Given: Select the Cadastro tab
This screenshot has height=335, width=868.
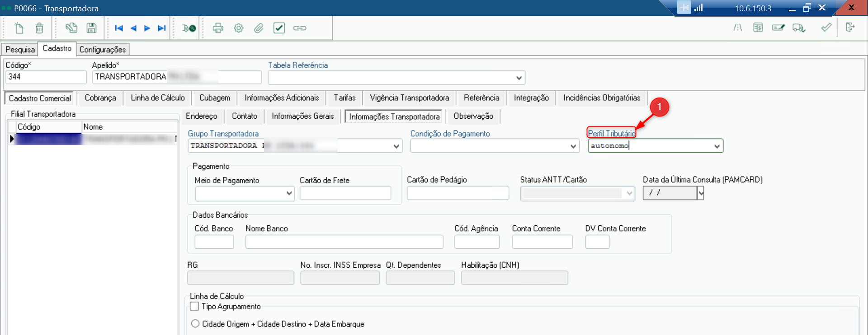Looking at the screenshot, I should pos(57,48).
